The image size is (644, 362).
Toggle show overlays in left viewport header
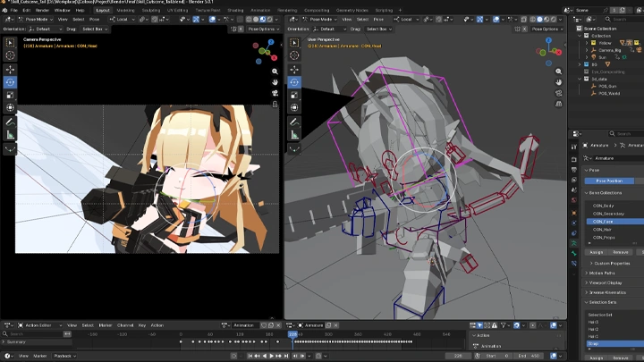click(212, 20)
